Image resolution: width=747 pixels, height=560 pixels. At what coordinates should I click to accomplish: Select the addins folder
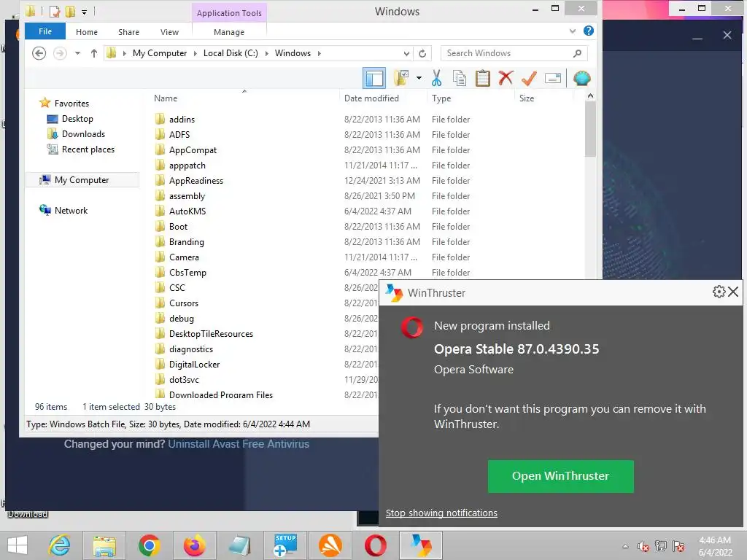tap(182, 119)
